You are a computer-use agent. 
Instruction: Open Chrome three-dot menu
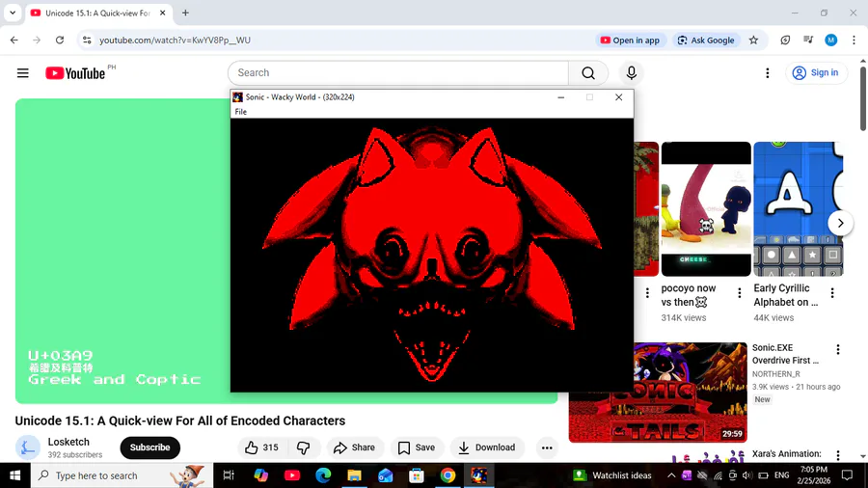[854, 40]
